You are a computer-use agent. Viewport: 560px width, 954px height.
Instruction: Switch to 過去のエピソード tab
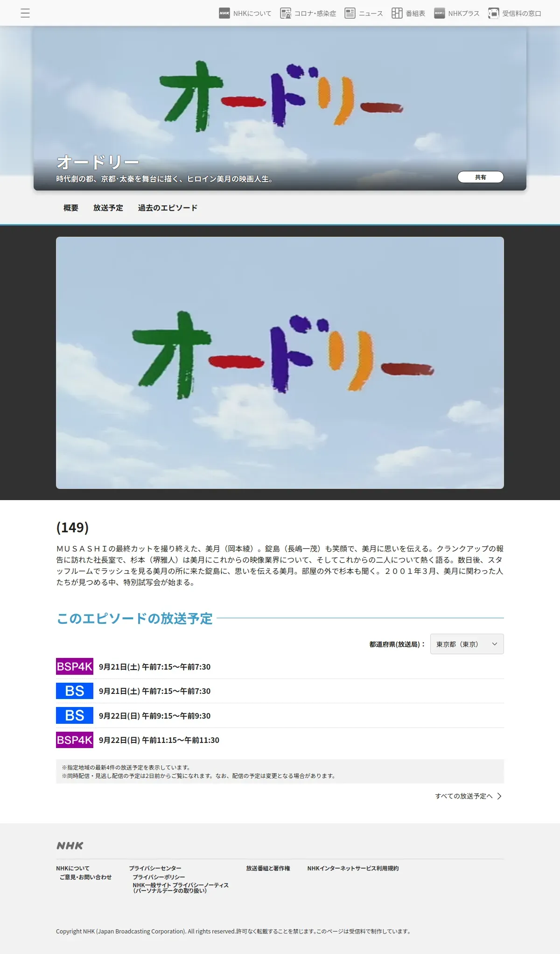168,208
